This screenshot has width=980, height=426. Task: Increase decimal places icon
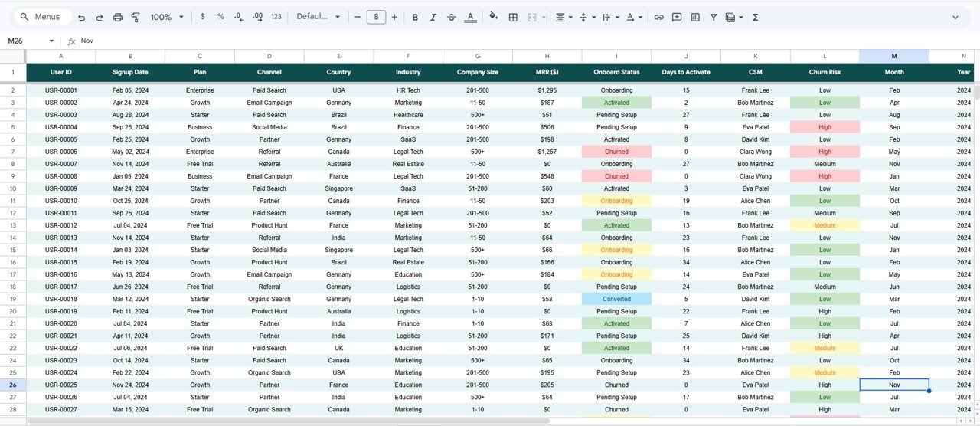point(257,17)
